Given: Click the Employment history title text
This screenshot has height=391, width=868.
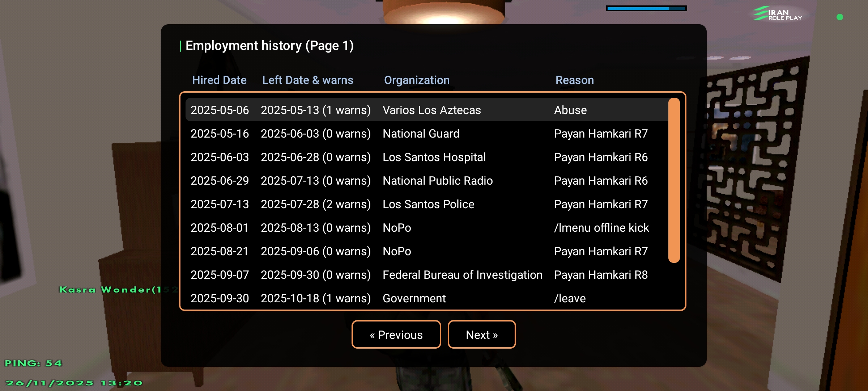Looking at the screenshot, I should point(269,46).
